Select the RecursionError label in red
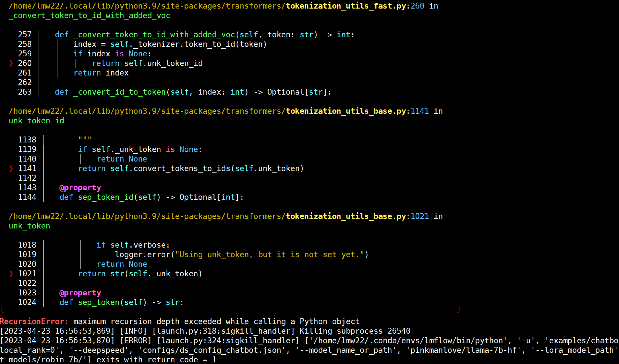The height and width of the screenshot is (364, 619). (31, 321)
